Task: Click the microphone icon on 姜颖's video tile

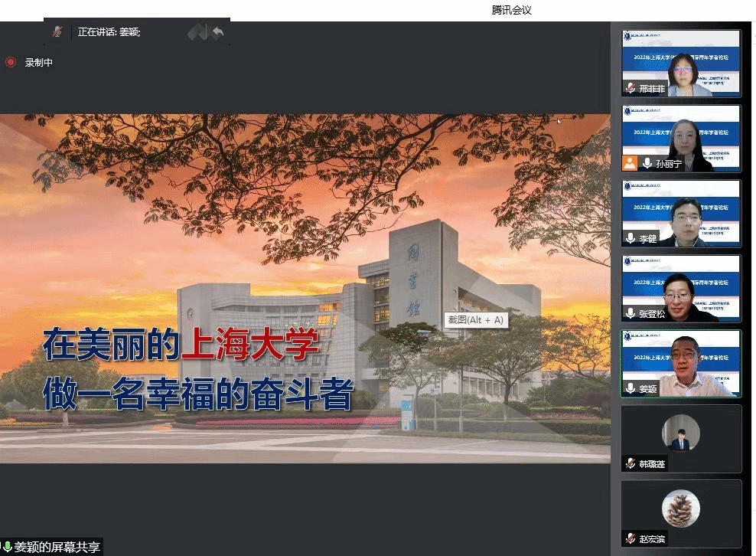Action: 630,388
